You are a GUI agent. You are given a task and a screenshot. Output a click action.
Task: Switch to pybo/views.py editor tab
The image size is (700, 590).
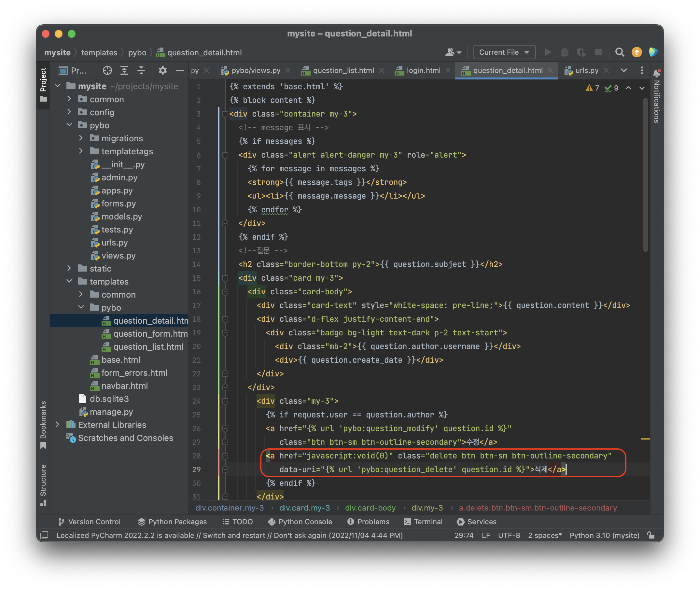tap(256, 71)
